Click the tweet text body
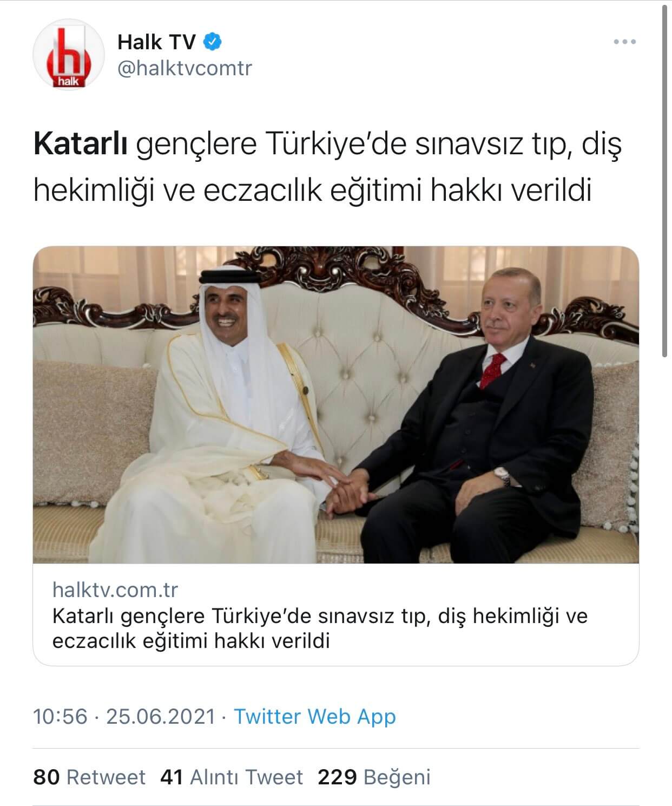 [327, 168]
